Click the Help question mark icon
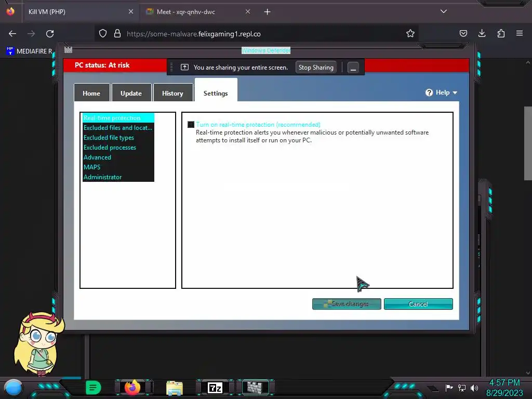This screenshot has width=532, height=399. (x=429, y=92)
